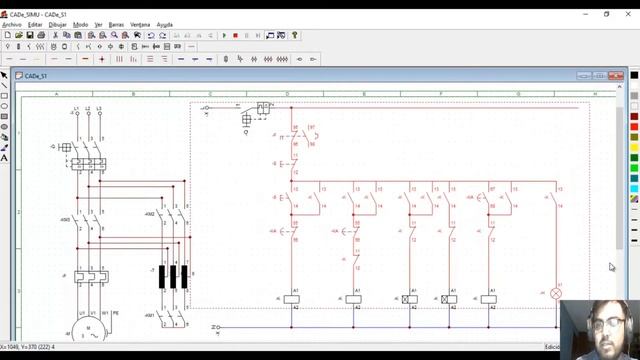This screenshot has height=360, width=640.
Task: Start the simulation with the green play button
Action: [x=224, y=36]
